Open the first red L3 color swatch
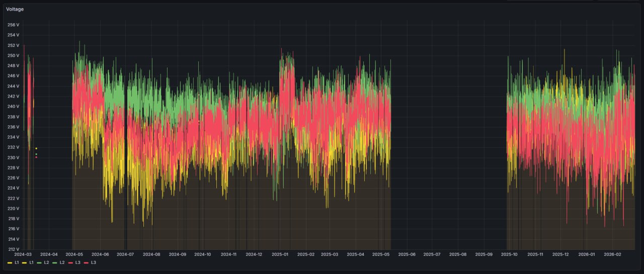The height and width of the screenshot is (274, 644). click(x=70, y=262)
